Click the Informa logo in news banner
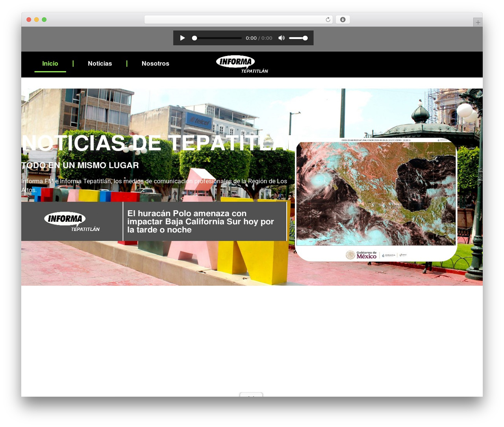504x427 pixels. pyautogui.click(x=72, y=222)
